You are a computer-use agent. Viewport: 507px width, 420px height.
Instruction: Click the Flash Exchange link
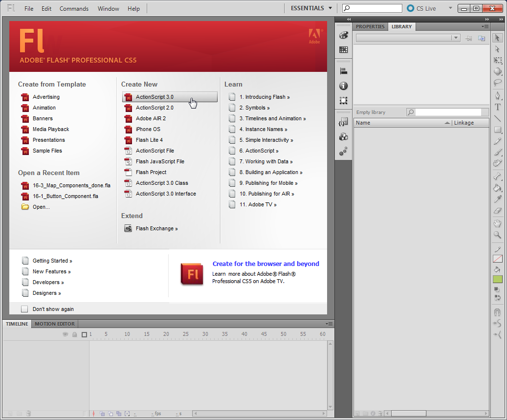point(156,229)
